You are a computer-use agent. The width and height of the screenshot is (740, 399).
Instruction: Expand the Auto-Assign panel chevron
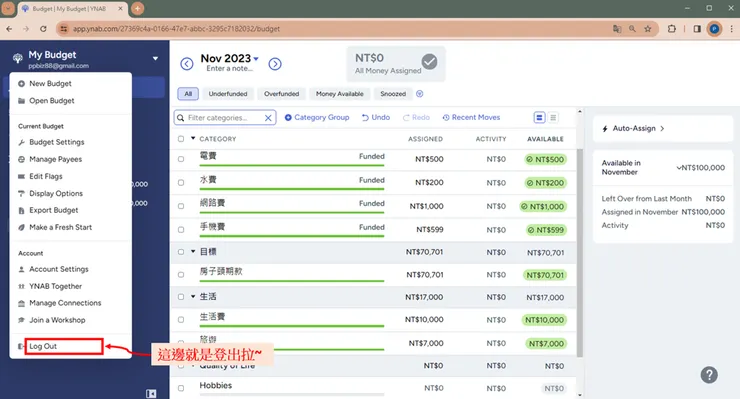click(x=662, y=128)
